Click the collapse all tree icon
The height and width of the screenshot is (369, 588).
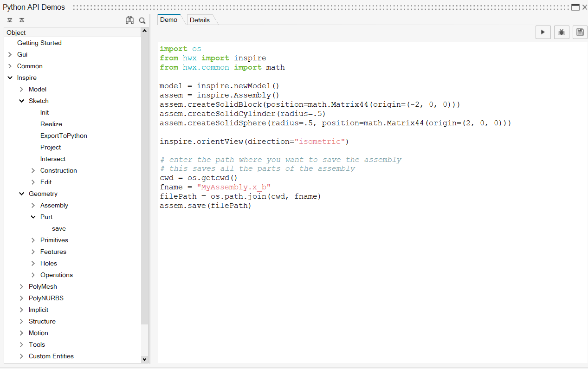(22, 20)
